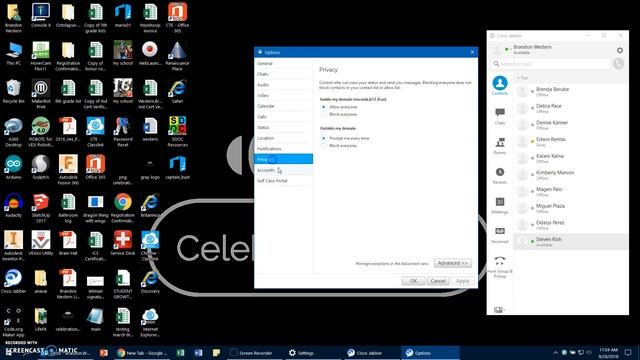The width and height of the screenshot is (640, 360).
Task: Open Contacts tab in Cisco Jabber sidebar
Action: [x=500, y=86]
